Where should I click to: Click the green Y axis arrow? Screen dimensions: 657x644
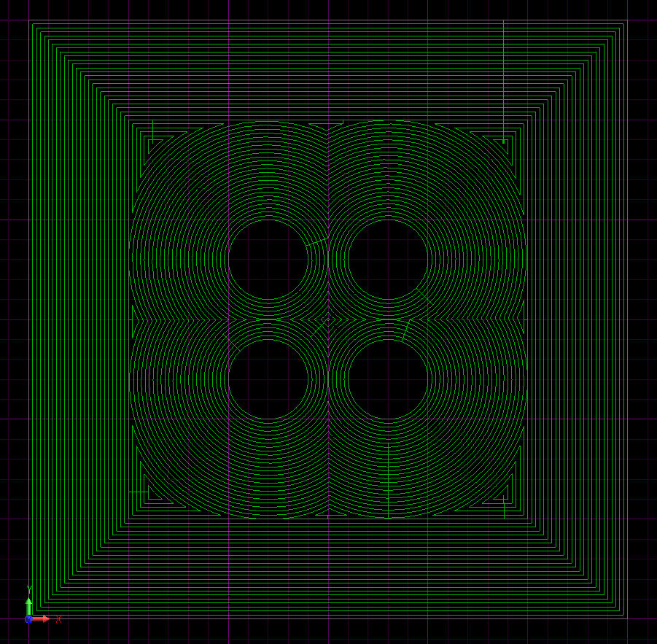tap(29, 606)
